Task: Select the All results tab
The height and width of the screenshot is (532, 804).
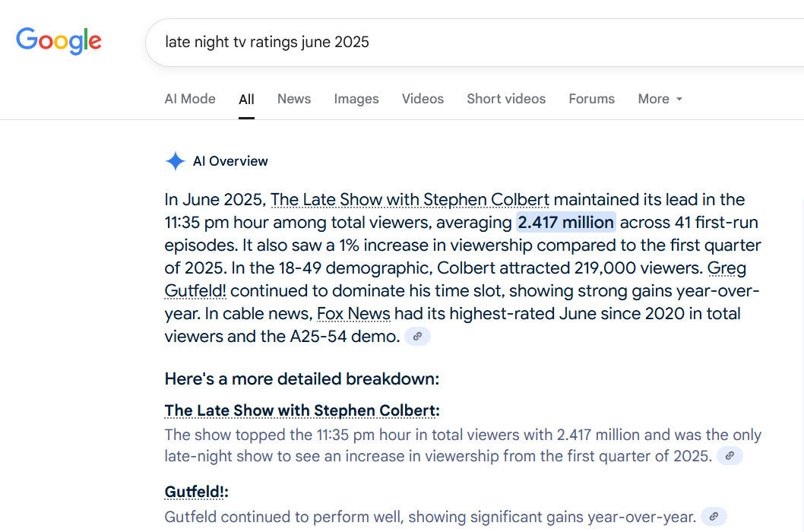Action: tap(246, 99)
